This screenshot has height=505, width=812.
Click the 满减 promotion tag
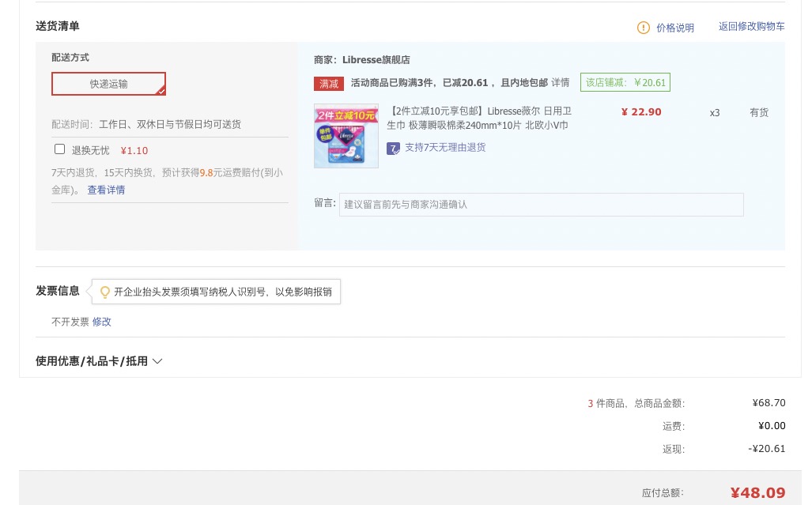329,83
